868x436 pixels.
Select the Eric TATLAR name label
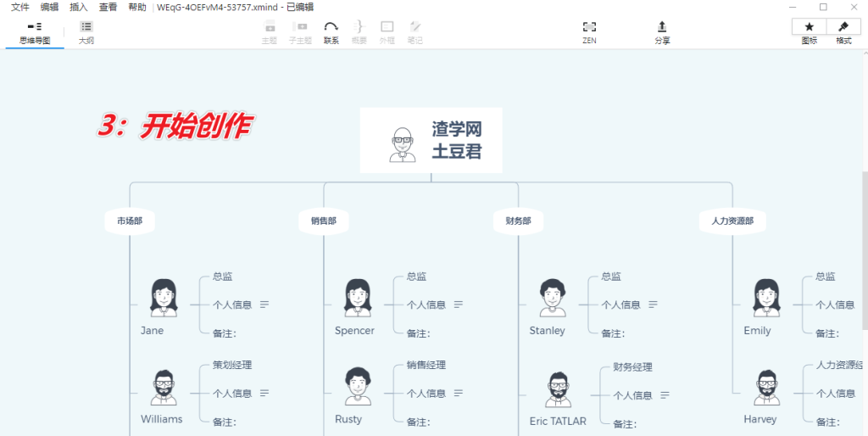coord(558,421)
